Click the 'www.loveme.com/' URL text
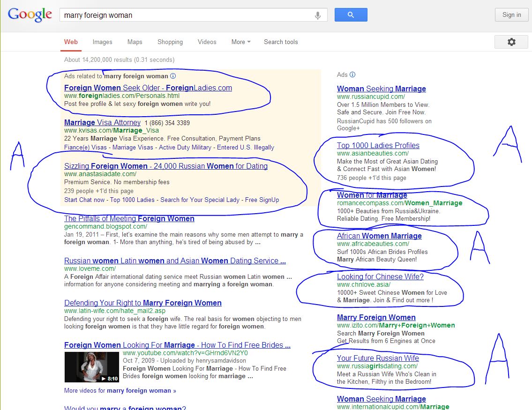The height and width of the screenshot is (410, 532). 90,268
